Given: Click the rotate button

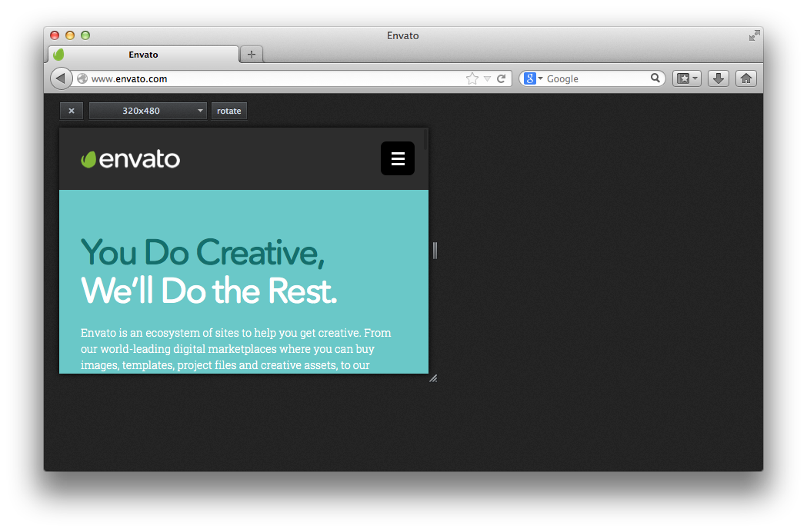Looking at the screenshot, I should [x=229, y=111].
